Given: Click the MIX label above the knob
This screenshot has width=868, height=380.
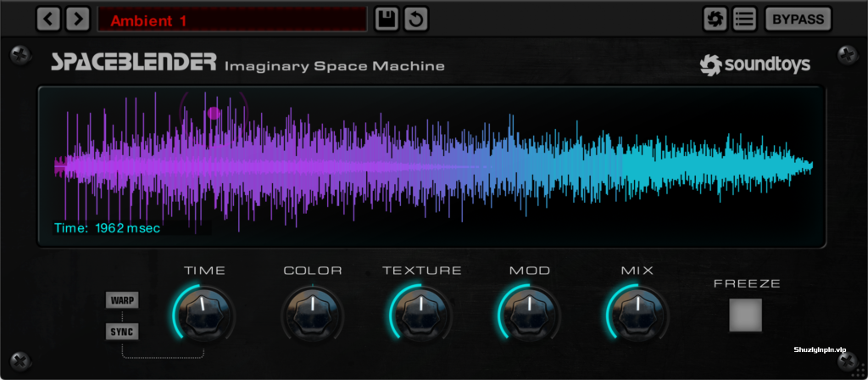Looking at the screenshot, I should tap(637, 271).
